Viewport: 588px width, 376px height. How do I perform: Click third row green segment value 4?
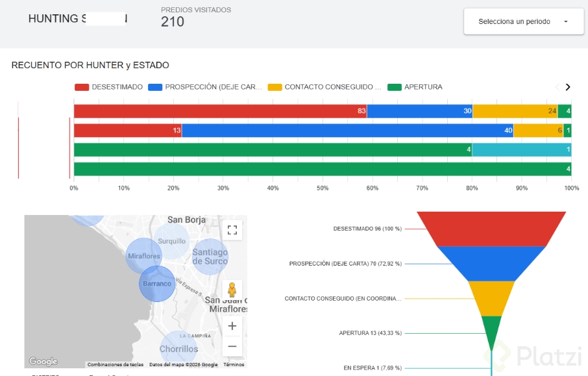pos(273,150)
